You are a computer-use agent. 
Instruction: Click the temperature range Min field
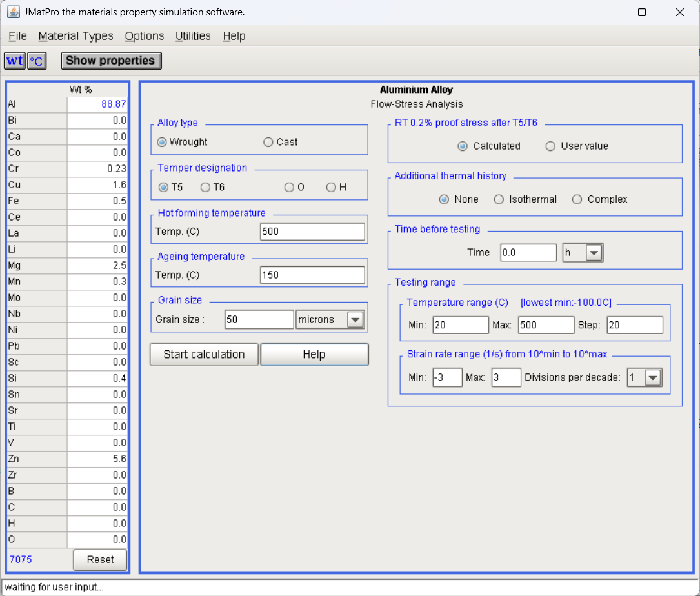tap(460, 325)
